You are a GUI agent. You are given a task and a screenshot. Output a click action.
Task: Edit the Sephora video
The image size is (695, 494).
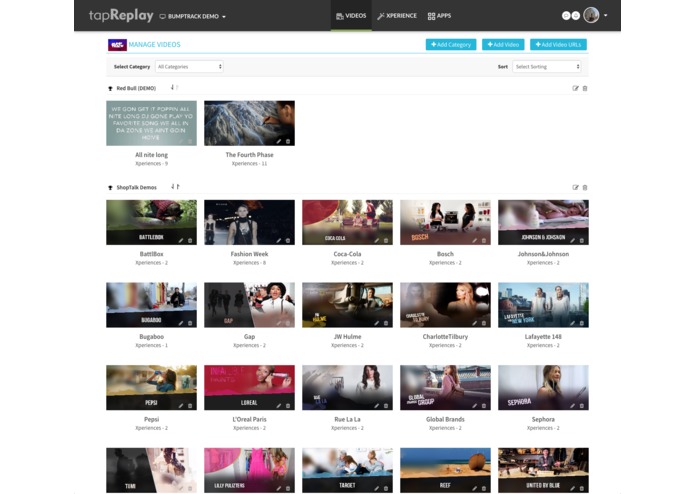click(x=573, y=406)
